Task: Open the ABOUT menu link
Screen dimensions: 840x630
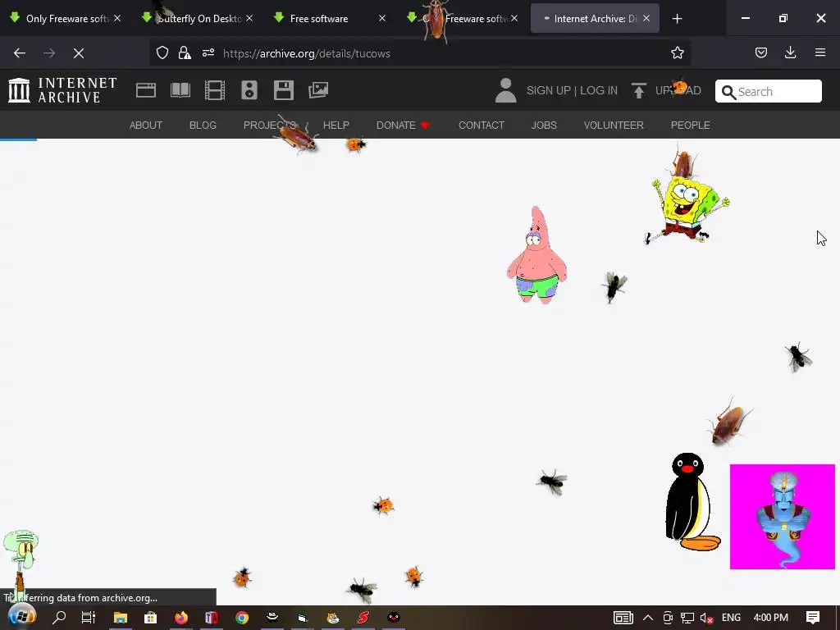Action: [x=146, y=126]
